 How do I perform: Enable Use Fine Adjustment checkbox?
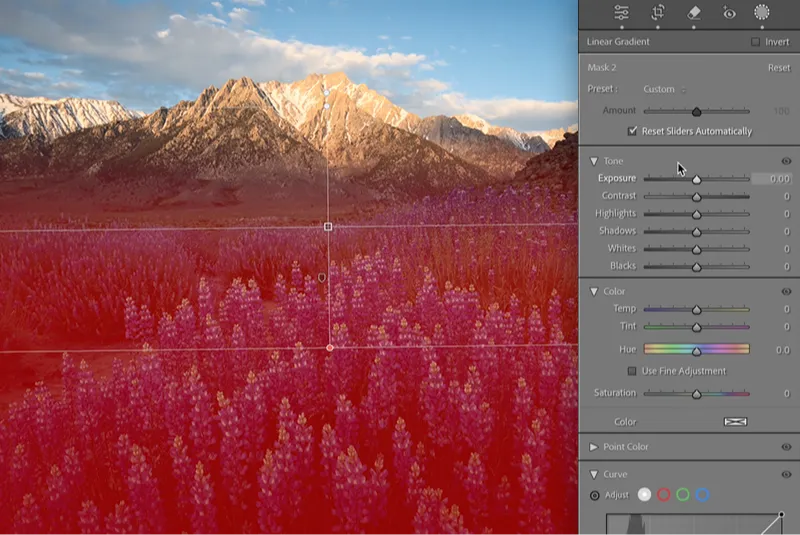pyautogui.click(x=632, y=371)
